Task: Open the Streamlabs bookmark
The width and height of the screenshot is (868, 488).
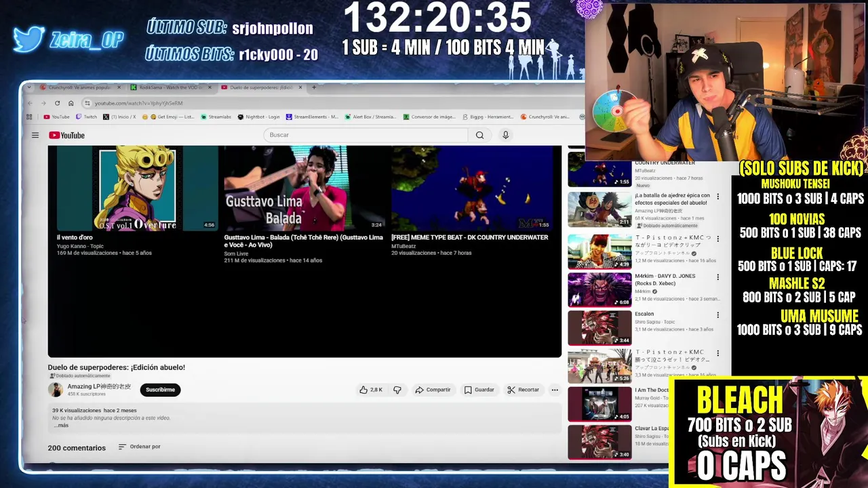Action: [x=216, y=117]
